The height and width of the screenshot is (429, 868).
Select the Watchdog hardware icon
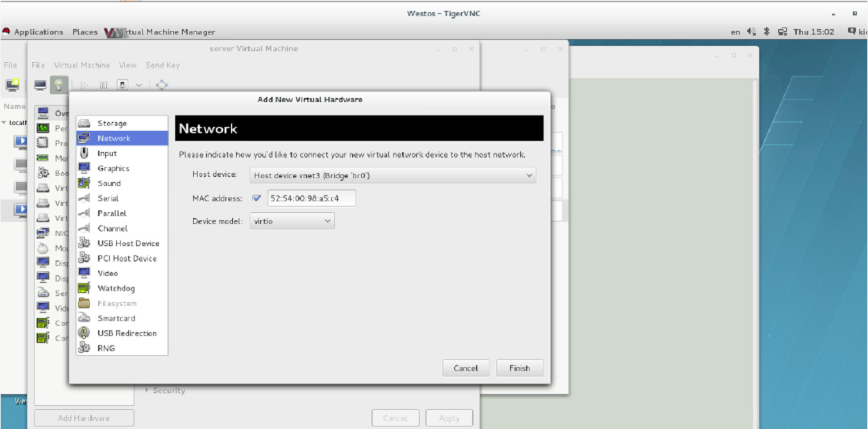click(x=84, y=288)
